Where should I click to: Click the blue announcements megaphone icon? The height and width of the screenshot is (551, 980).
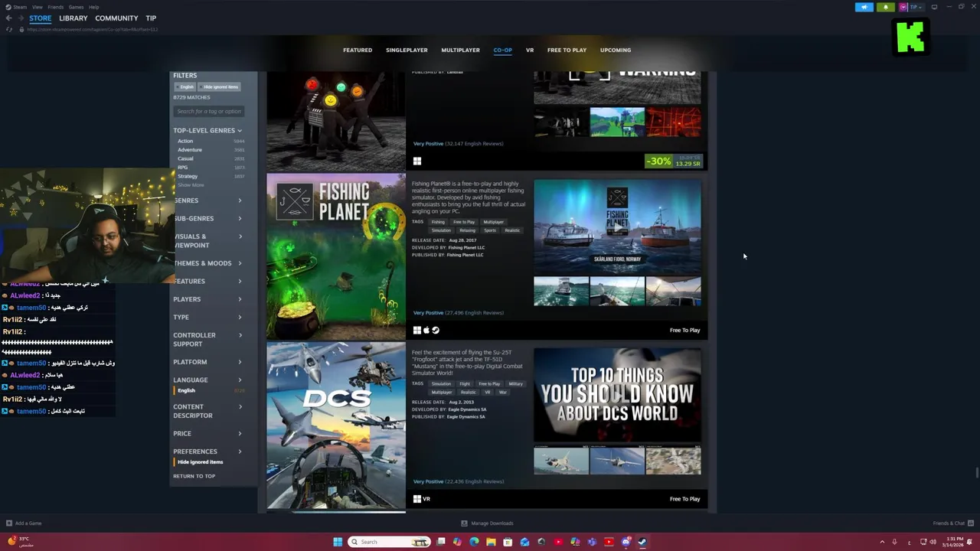[x=864, y=7]
